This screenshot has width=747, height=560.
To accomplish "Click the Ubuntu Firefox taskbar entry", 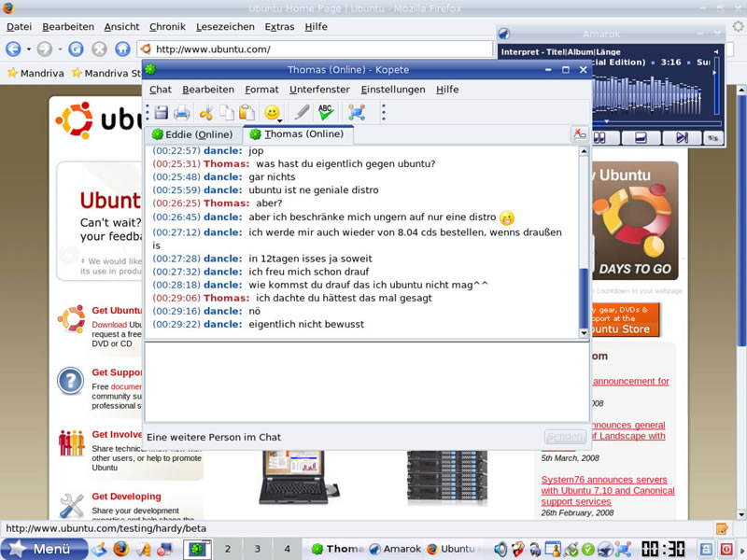I will tap(452, 549).
